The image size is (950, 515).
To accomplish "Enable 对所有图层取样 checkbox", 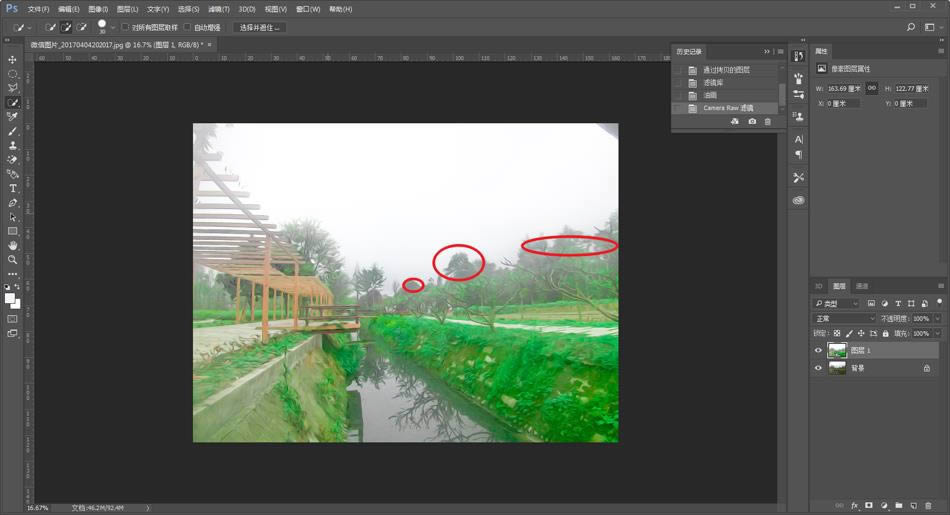I will point(125,27).
